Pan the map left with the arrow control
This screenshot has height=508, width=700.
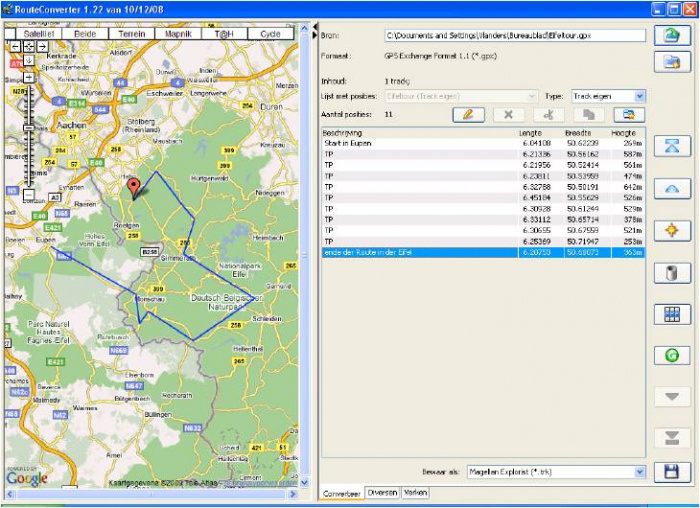click(x=16, y=46)
